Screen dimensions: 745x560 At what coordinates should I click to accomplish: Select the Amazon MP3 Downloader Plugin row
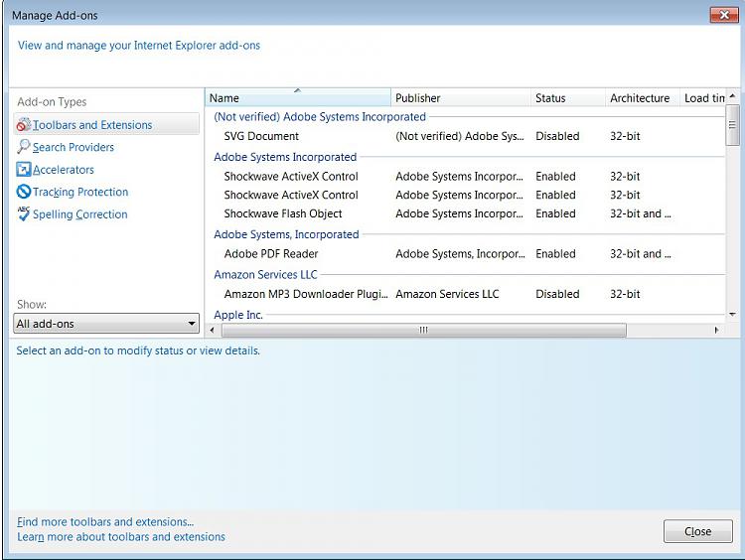point(465,294)
